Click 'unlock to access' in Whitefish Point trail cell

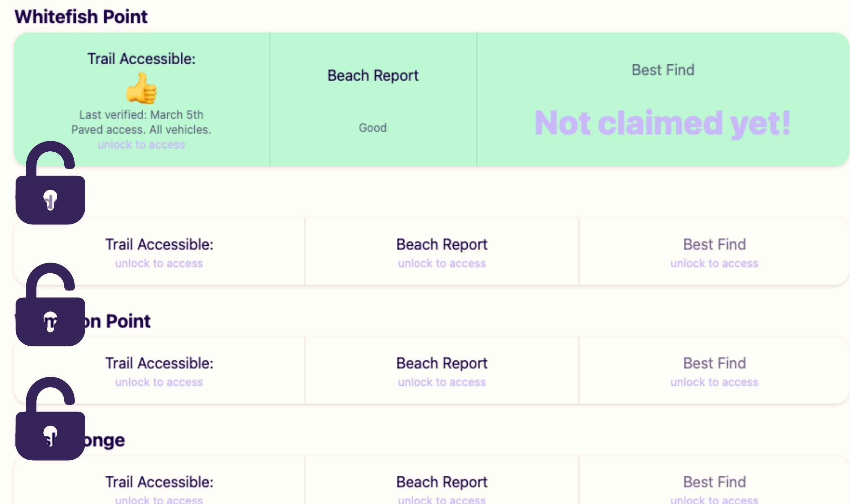pos(141,144)
